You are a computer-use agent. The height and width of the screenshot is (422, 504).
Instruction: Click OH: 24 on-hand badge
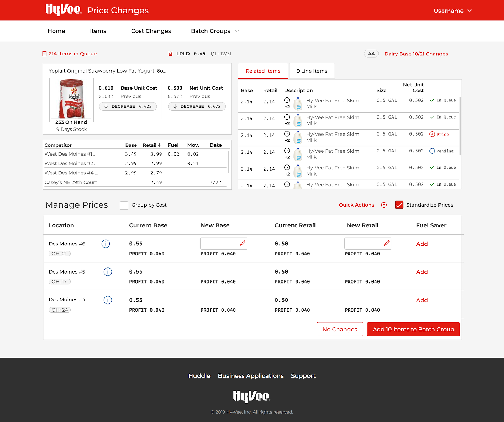(60, 310)
